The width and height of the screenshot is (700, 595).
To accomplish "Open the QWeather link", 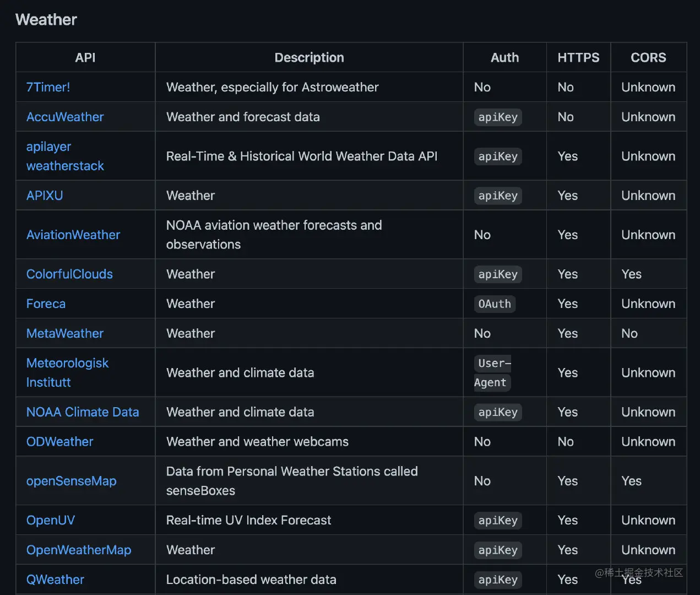I will (55, 580).
